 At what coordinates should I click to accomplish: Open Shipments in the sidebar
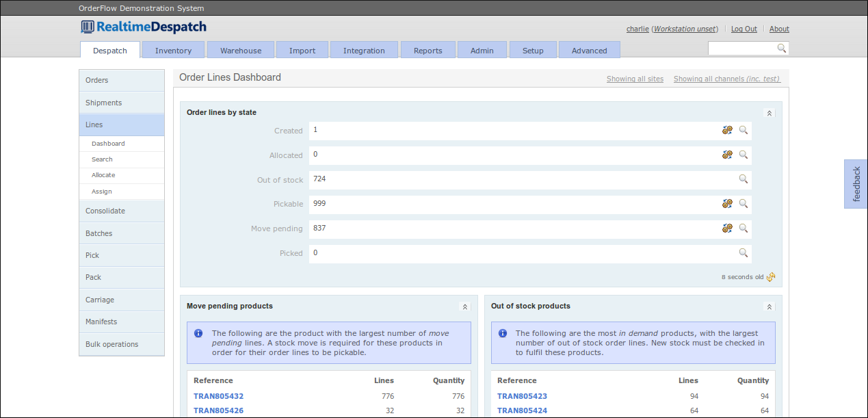pos(122,103)
